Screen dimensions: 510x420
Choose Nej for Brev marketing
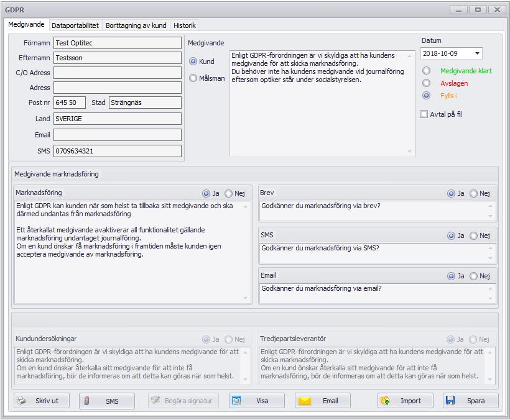pyautogui.click(x=473, y=193)
